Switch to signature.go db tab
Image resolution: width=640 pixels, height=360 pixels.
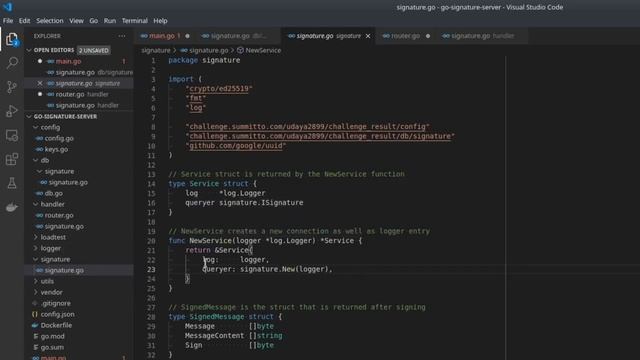pos(238,36)
